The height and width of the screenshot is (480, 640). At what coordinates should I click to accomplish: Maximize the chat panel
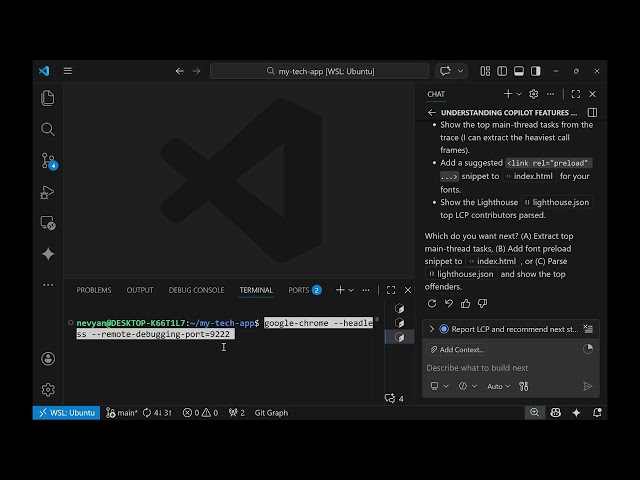[x=576, y=94]
